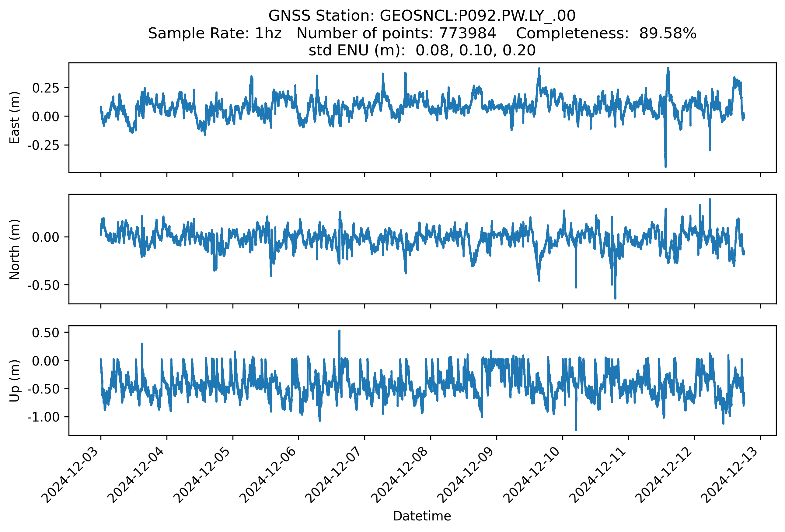Click the tallest positive spike in Up plot
Viewport: 785px width, 532px height.
[340, 333]
